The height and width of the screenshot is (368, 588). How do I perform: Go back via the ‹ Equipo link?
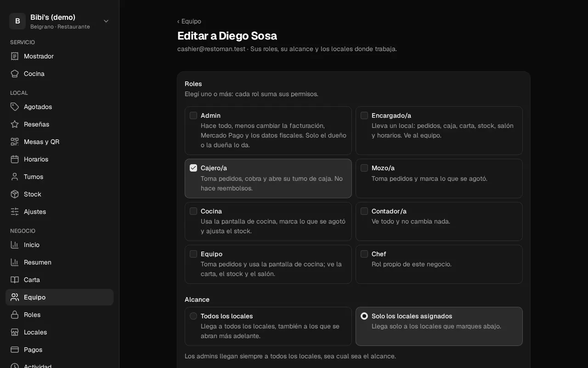click(x=189, y=21)
